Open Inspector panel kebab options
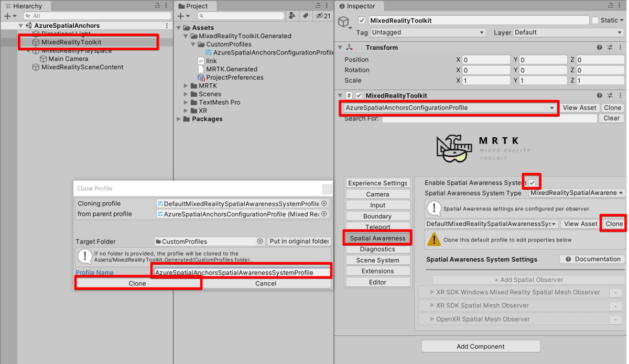 [x=621, y=6]
